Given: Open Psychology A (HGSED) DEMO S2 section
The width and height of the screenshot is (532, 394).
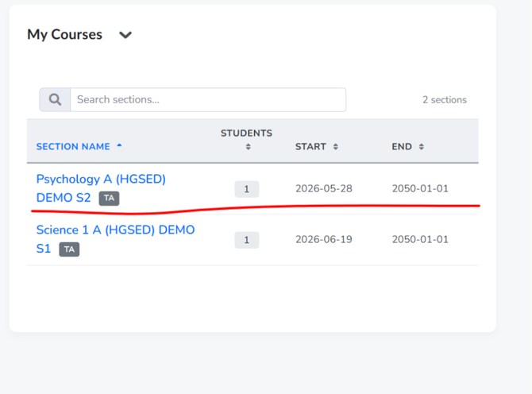Looking at the screenshot, I should 101,188.
